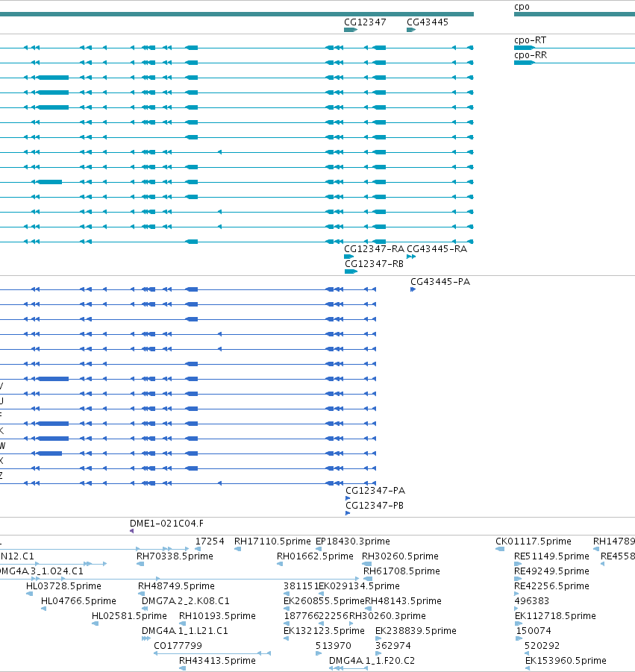Screen dimensions: 635x672
Task: Select EP18430.3prime EST
Action: tap(352, 541)
